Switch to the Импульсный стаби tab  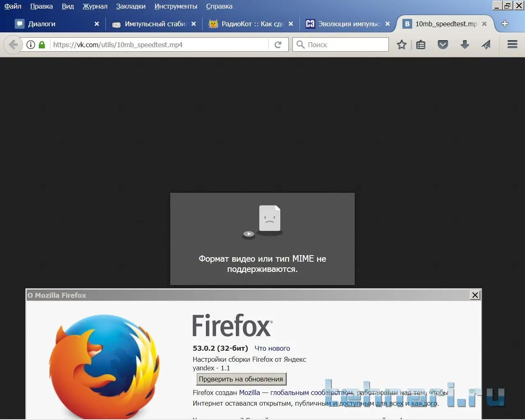click(x=153, y=24)
